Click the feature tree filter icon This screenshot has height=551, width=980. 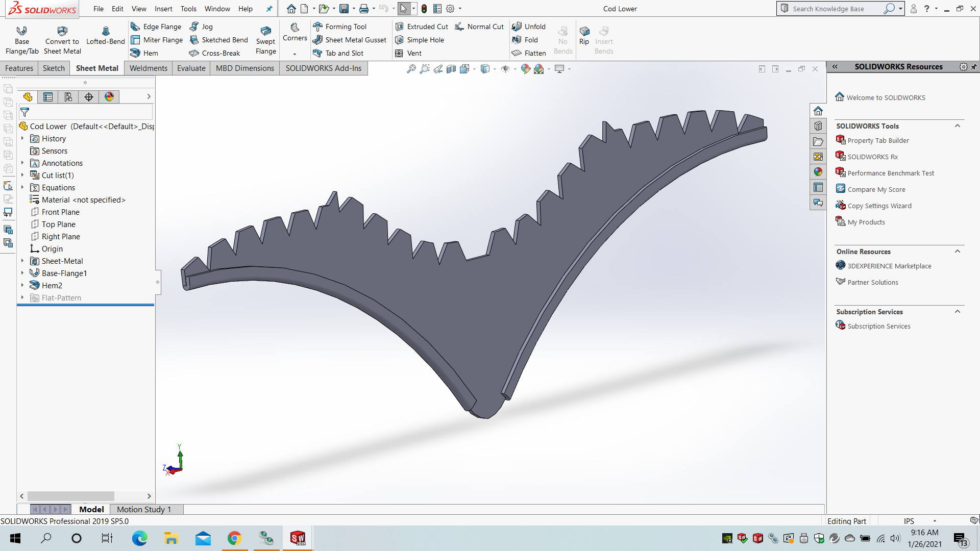point(24,112)
